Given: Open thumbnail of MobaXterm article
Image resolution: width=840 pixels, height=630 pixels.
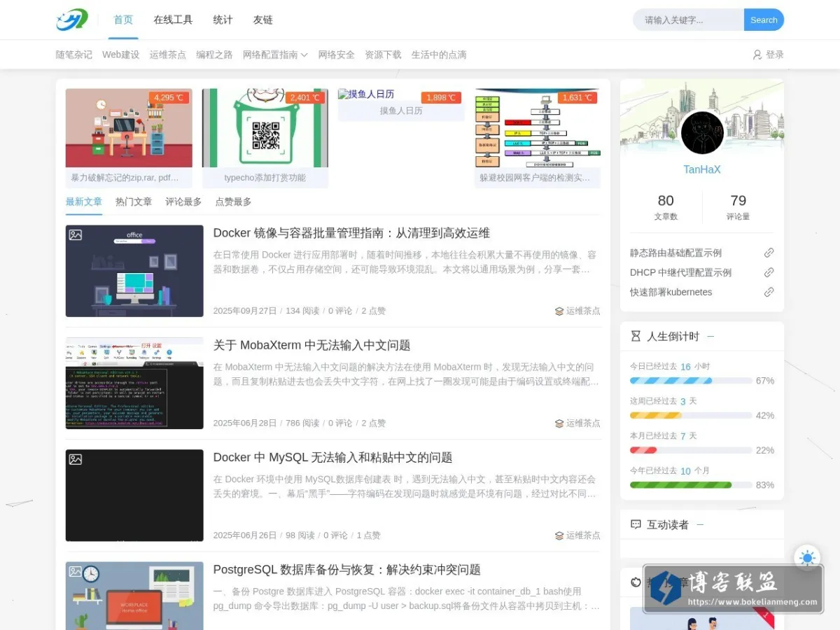Looking at the screenshot, I should [x=134, y=383].
